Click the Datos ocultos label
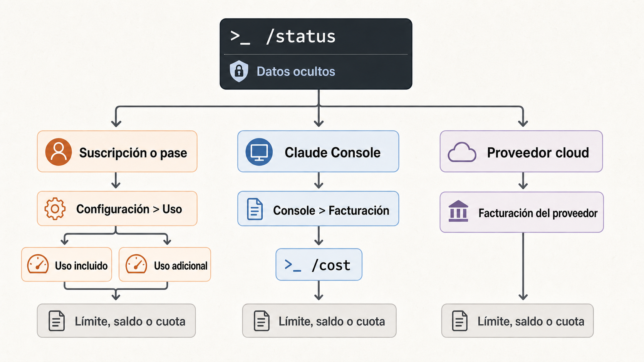The height and width of the screenshot is (362, 644). pyautogui.click(x=296, y=72)
